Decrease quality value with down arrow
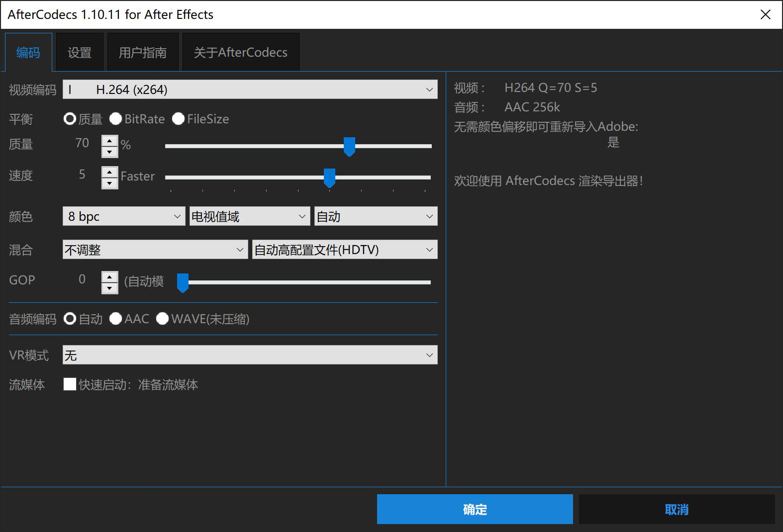Screen dimensions: 783x532 click(x=109, y=152)
